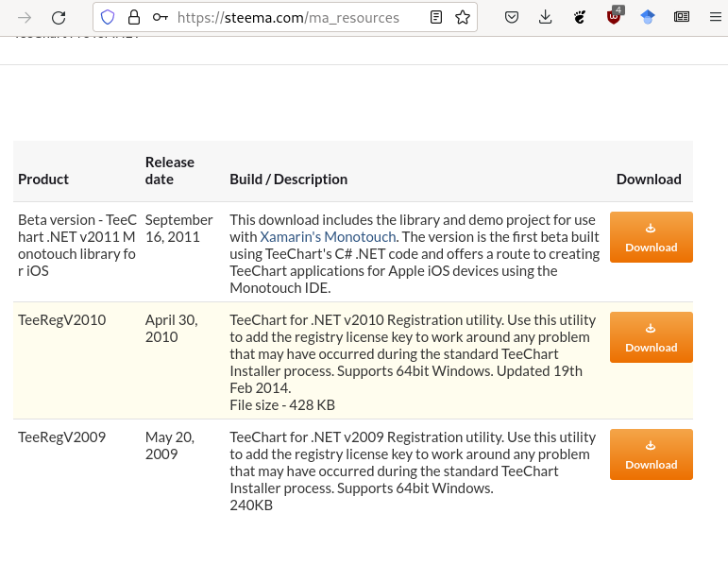Open tracking protection shield icon

pos(108,18)
